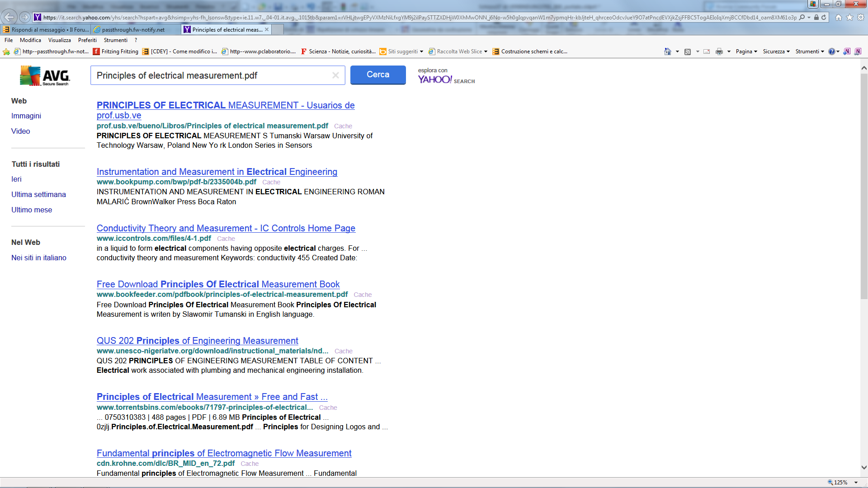Expand the Sicurezza dropdown menu

coord(776,52)
